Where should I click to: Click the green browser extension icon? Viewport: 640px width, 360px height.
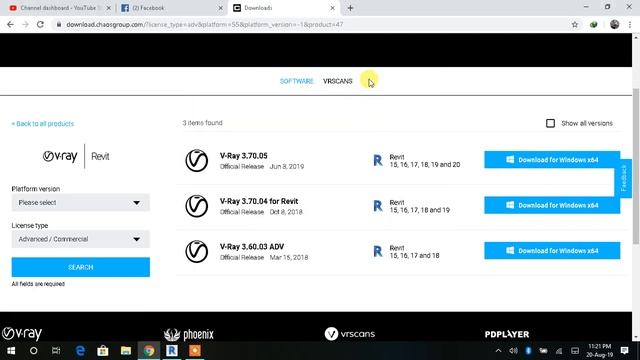coord(593,24)
